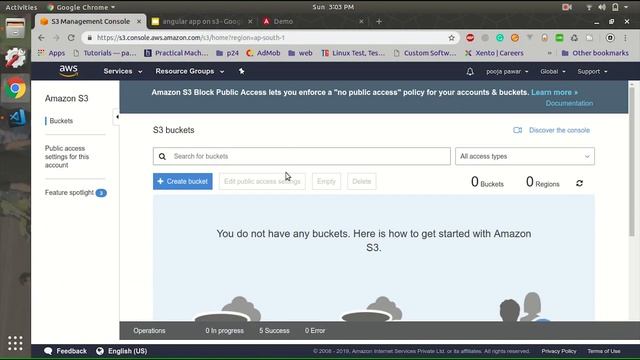Viewport: 640px width, 360px height.
Task: Open a new Chrome tab
Action: click(x=379, y=21)
